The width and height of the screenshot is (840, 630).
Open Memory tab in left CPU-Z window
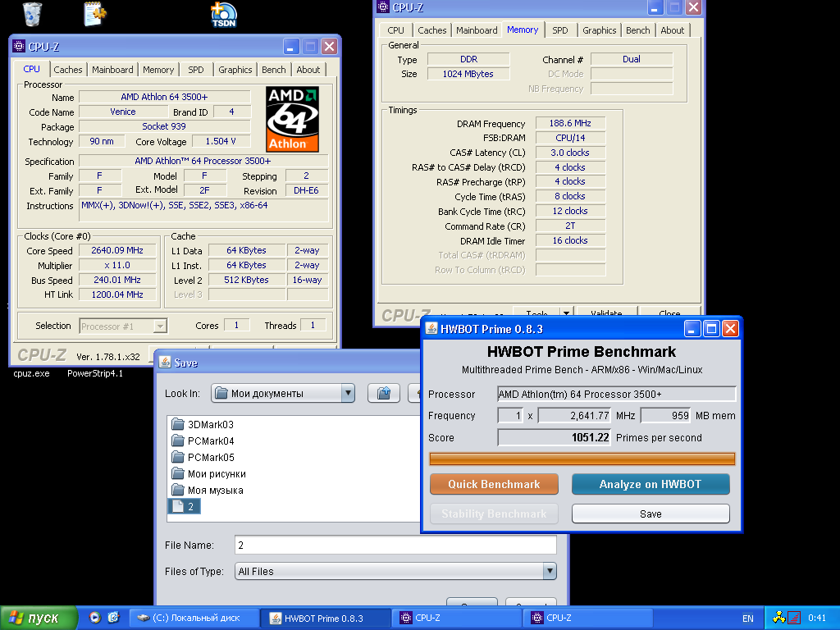[158, 70]
